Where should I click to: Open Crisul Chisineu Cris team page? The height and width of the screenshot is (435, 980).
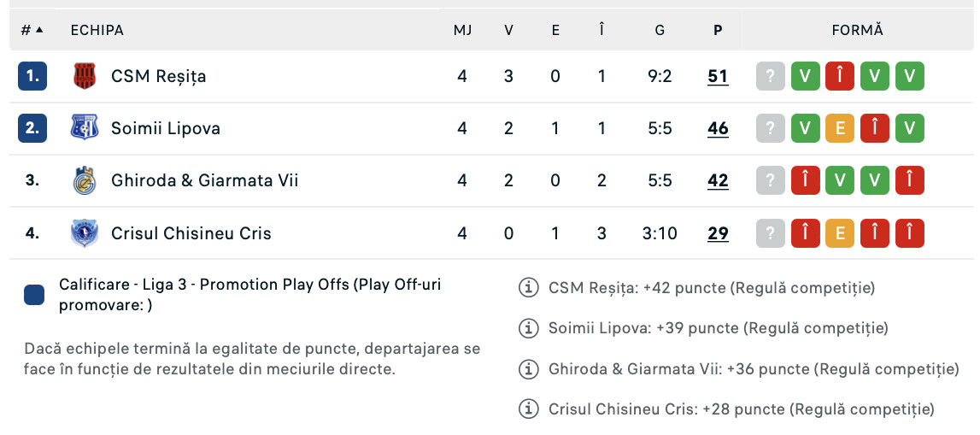tap(191, 233)
